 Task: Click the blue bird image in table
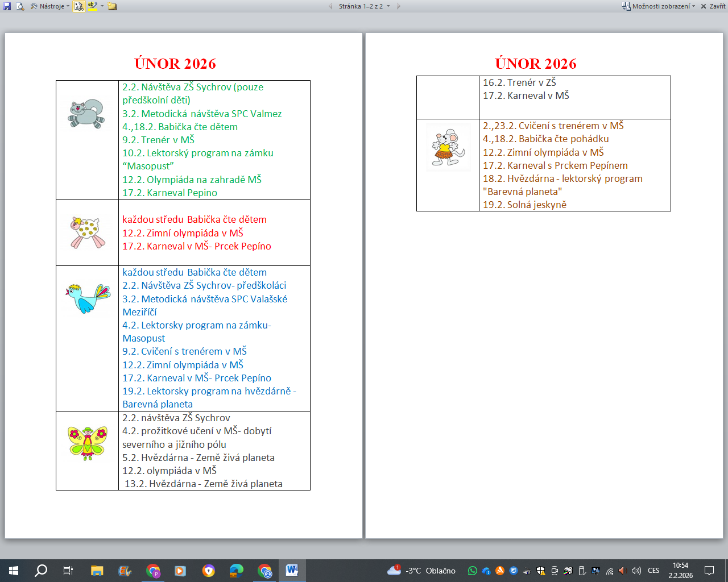tap(88, 298)
